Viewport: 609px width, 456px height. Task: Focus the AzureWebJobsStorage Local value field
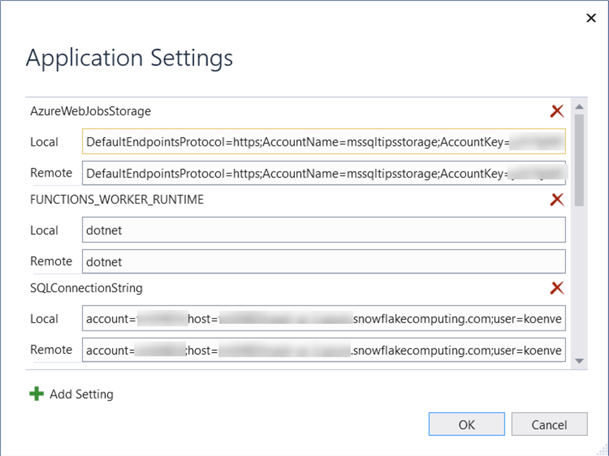point(324,142)
